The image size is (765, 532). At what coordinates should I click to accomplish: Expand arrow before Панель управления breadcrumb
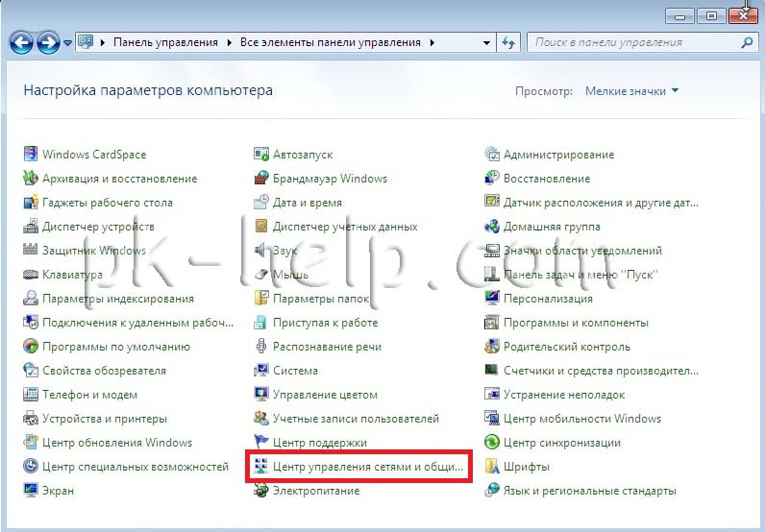pos(103,42)
